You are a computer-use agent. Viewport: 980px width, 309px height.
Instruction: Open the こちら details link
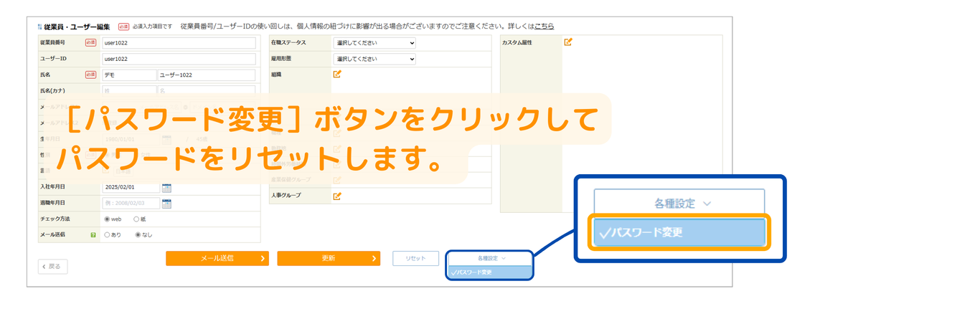[x=544, y=26]
